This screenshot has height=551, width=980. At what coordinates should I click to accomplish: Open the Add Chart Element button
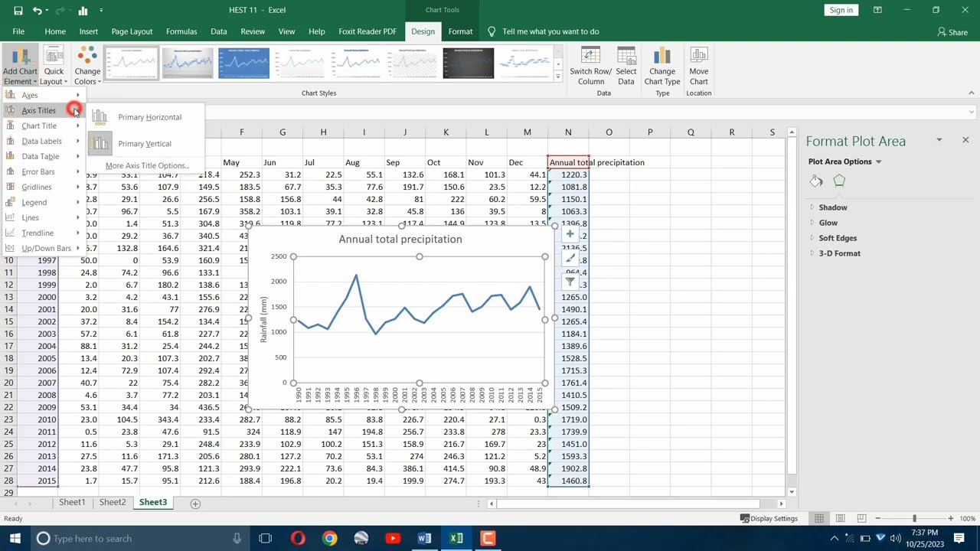pyautogui.click(x=20, y=66)
